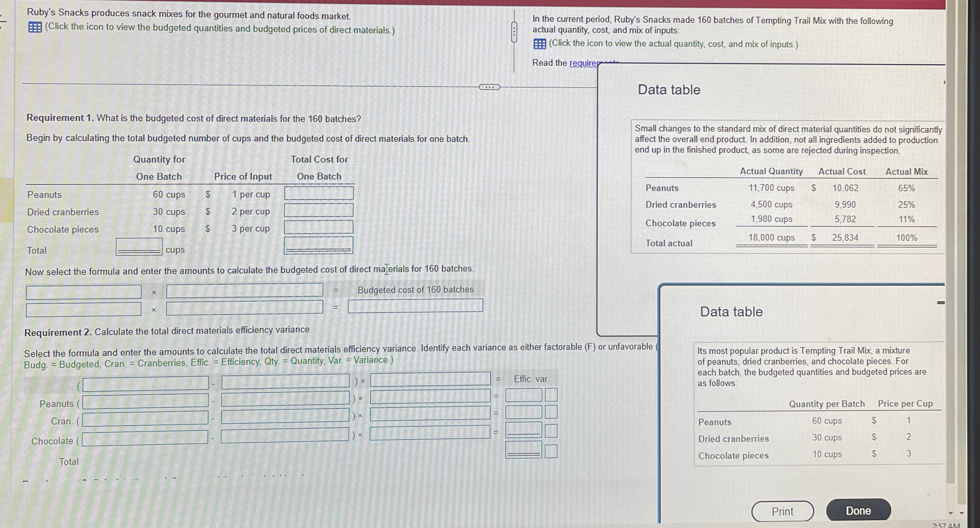Click the Print button
This screenshot has height=528, width=980.
point(782,511)
